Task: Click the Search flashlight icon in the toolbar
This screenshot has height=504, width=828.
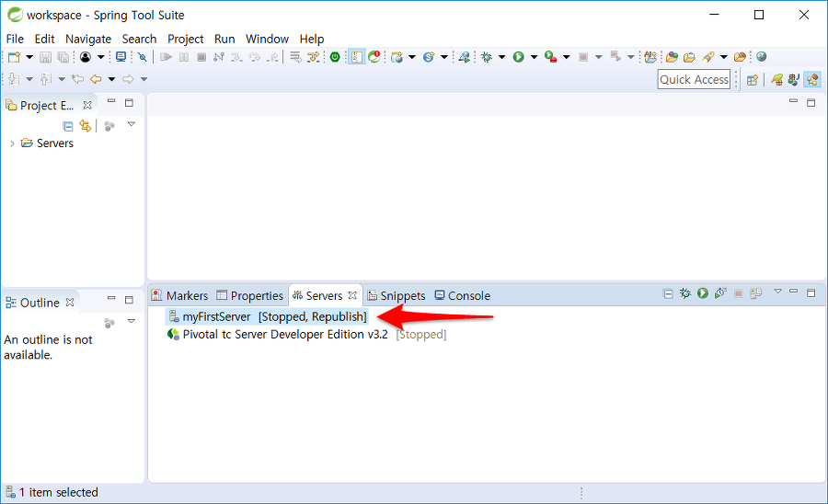Action: click(708, 57)
